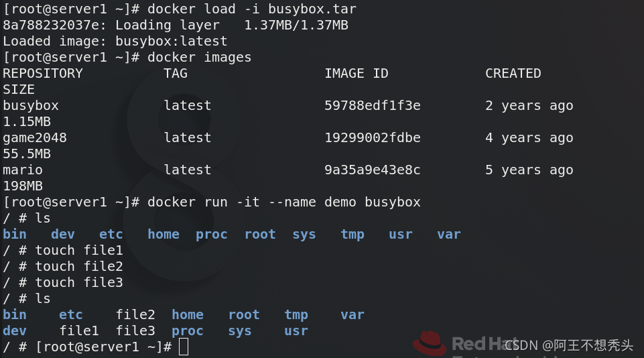Screen dimensions: 644x358
Task: Click 'root' in the first ls output
Action: [260, 234]
